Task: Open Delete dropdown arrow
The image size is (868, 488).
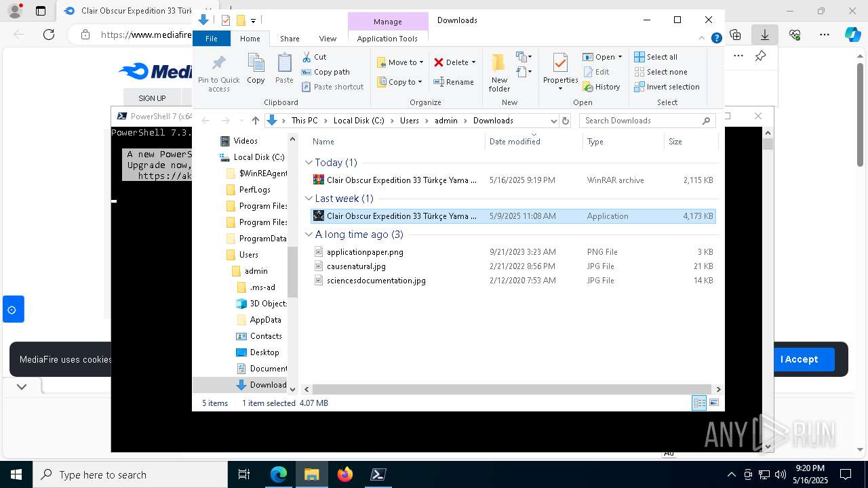Action: click(x=473, y=62)
